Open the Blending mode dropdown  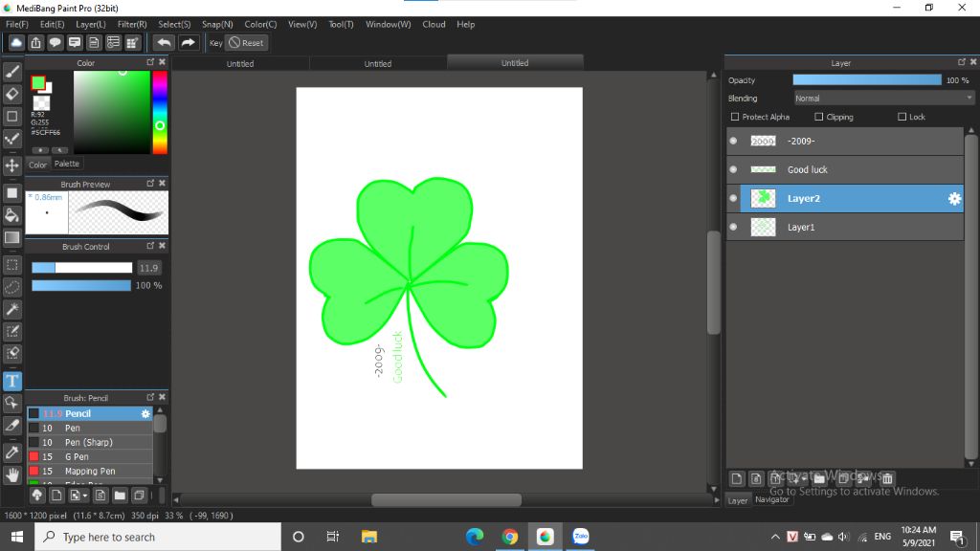(x=883, y=99)
